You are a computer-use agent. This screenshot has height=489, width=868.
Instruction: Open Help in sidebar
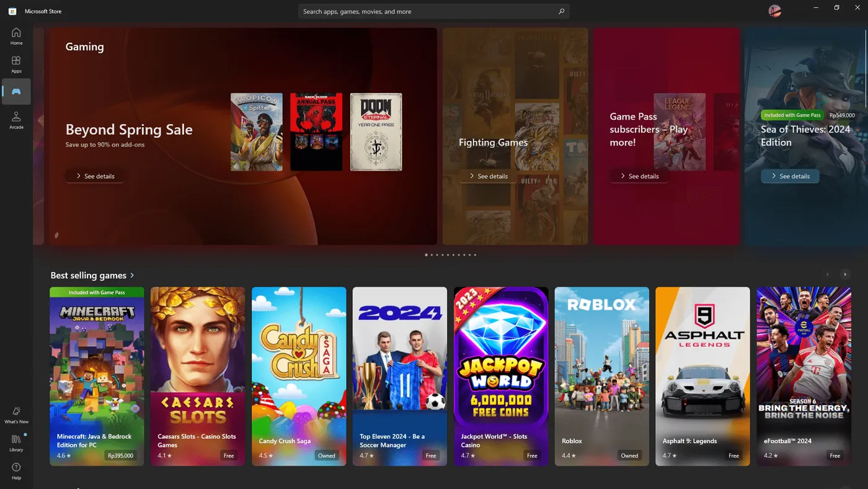(x=16, y=470)
